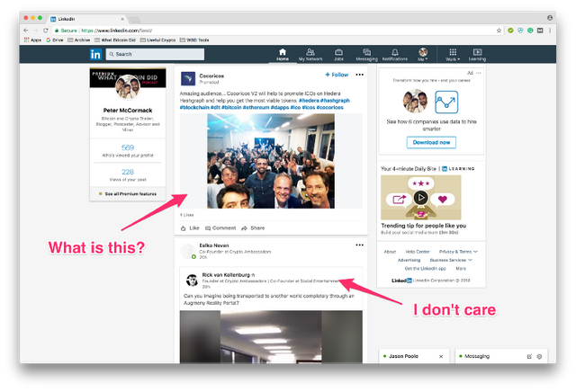
Task: Close the Jason Poole chat tab
Action: tap(441, 356)
